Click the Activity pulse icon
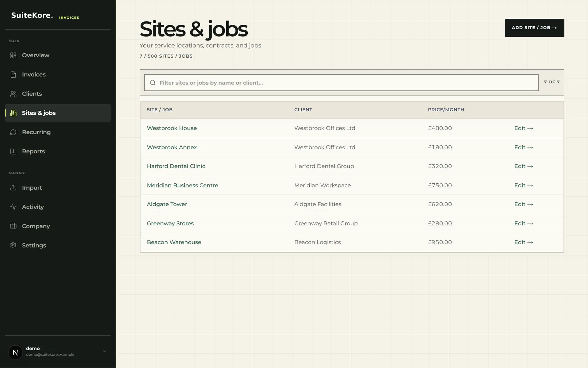 click(x=13, y=207)
